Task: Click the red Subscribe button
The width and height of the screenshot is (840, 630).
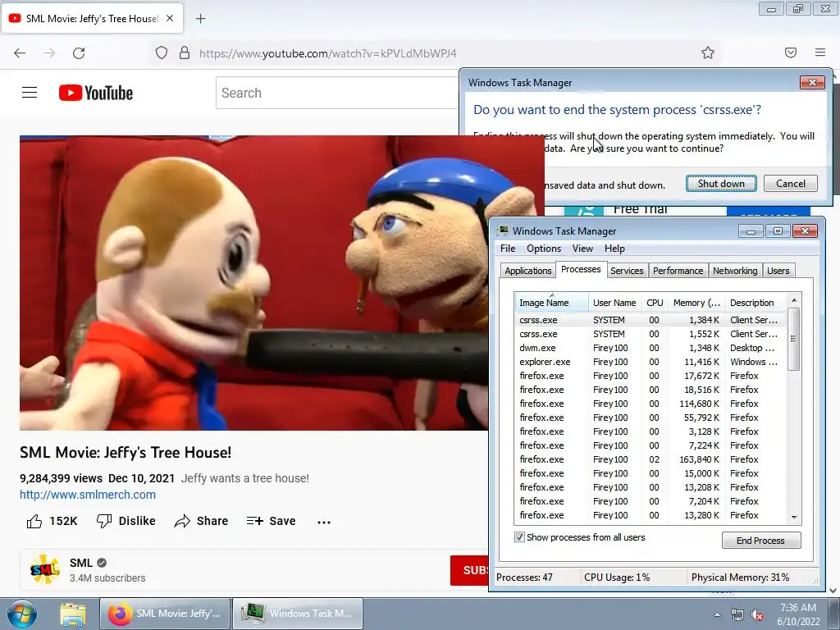Action: (x=469, y=570)
